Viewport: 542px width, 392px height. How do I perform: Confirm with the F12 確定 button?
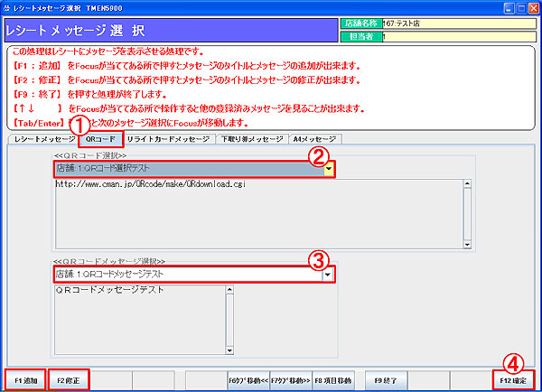click(x=513, y=380)
